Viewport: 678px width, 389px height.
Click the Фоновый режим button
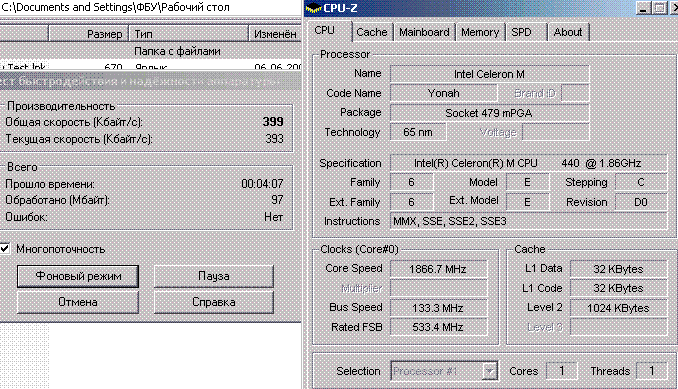point(78,276)
